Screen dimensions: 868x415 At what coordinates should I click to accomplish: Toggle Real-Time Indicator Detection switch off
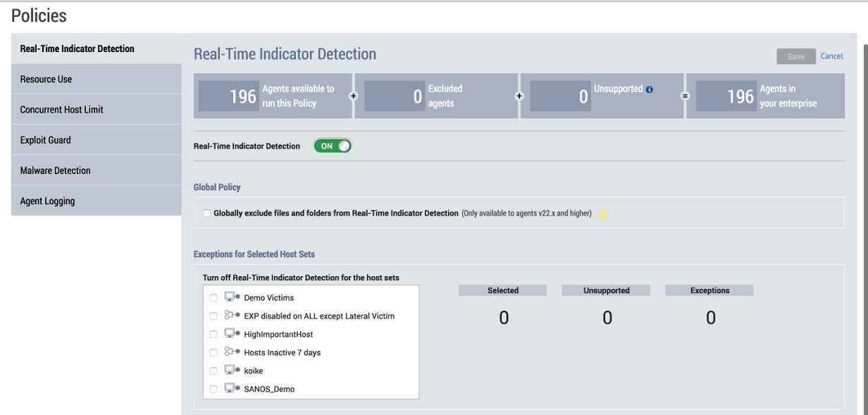click(333, 146)
